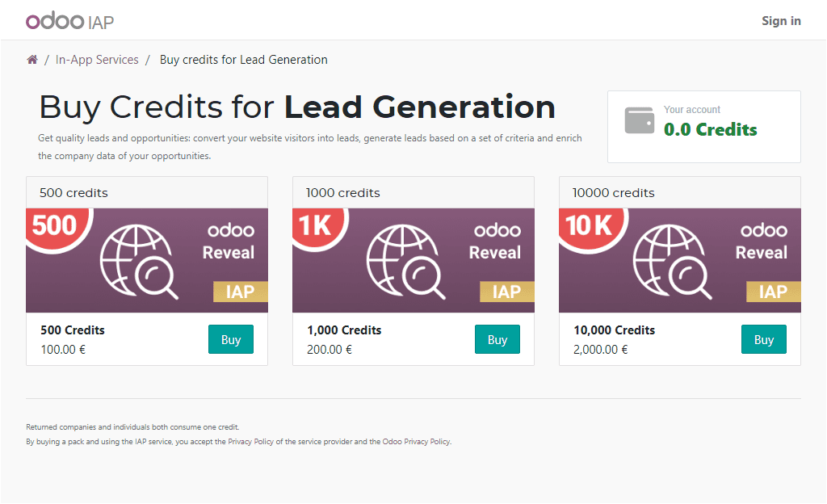This screenshot has width=827, height=504.
Task: Buy the 500 Credits pack
Action: pyautogui.click(x=230, y=339)
